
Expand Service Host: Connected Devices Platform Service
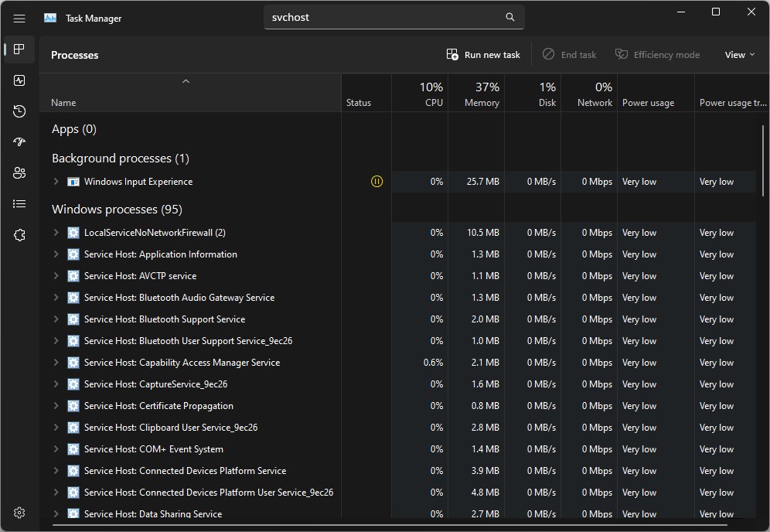56,470
